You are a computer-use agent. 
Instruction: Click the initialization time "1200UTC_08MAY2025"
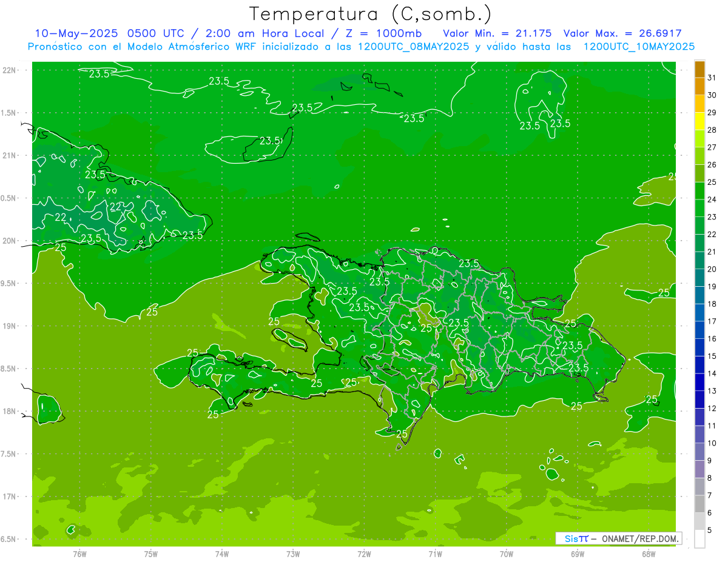click(x=414, y=47)
